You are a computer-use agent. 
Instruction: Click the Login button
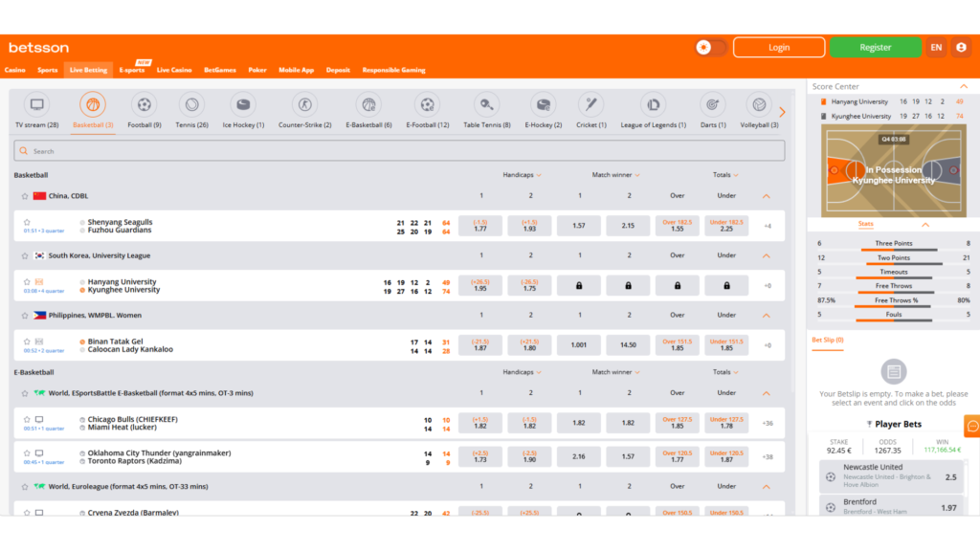coord(779,48)
